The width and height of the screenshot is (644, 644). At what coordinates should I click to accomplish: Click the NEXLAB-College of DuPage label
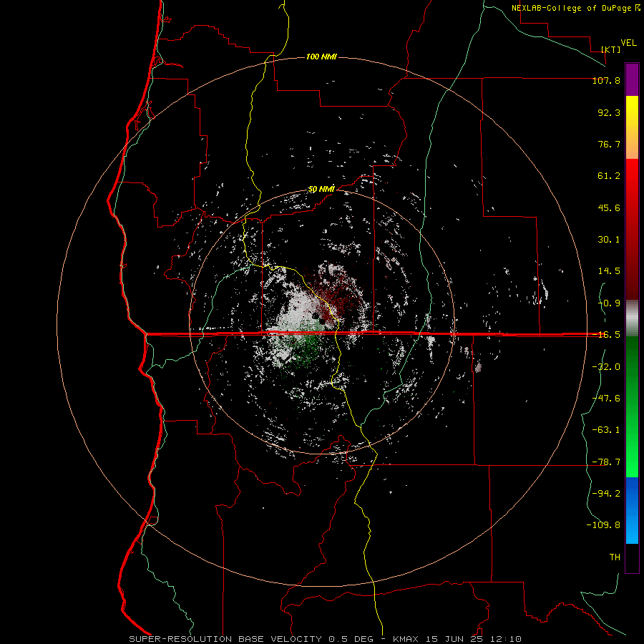point(571,8)
